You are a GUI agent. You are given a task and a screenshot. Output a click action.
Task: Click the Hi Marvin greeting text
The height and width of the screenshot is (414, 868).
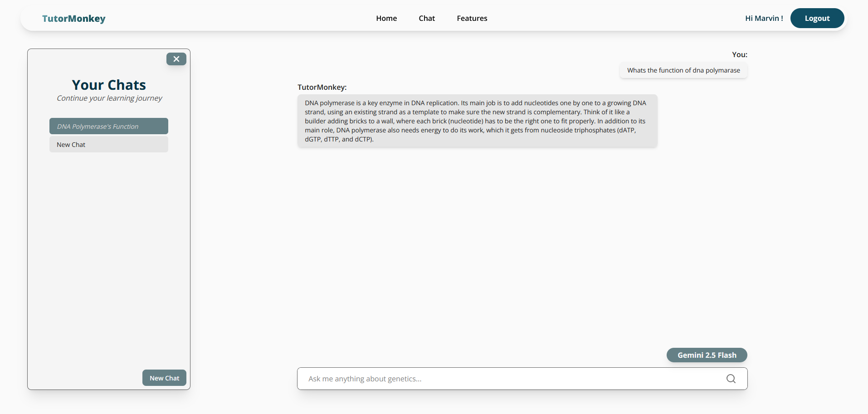click(x=764, y=18)
